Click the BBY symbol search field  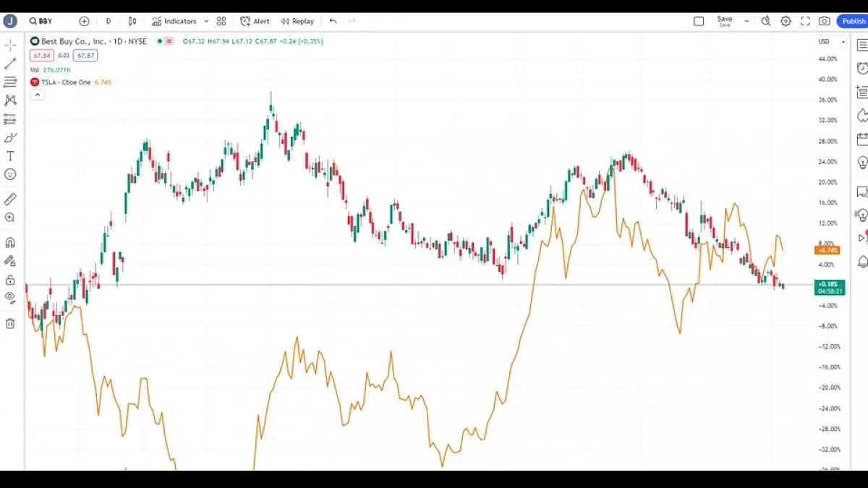(41, 21)
